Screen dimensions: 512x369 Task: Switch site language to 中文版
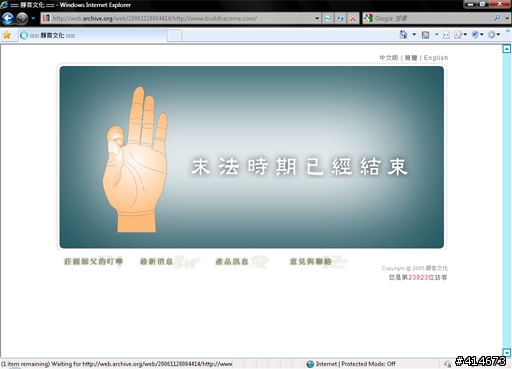389,58
